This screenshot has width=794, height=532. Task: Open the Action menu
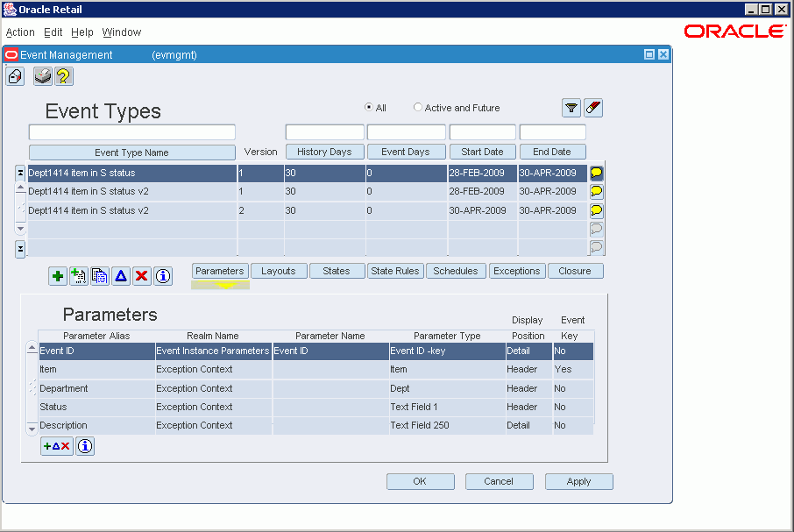(20, 32)
